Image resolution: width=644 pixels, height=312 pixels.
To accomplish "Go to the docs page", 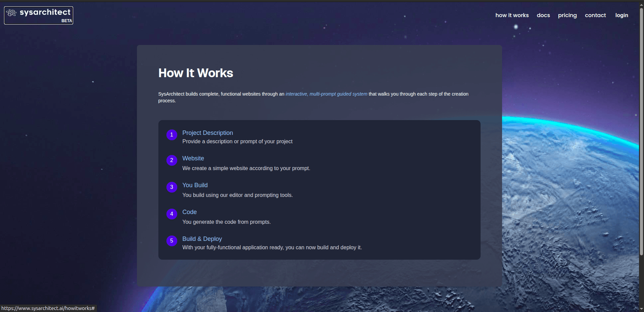I will pos(543,15).
